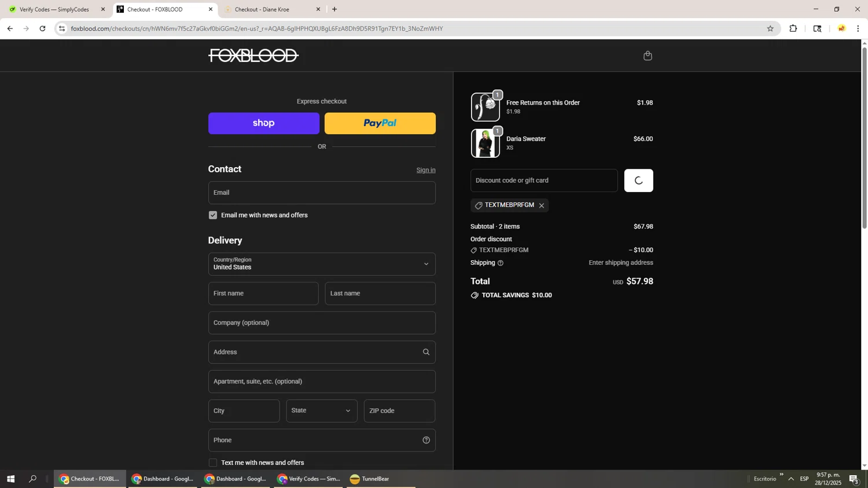Switch to Verify Codes SimplyCodes tab
Screen dimensions: 868x488
(x=54, y=9)
